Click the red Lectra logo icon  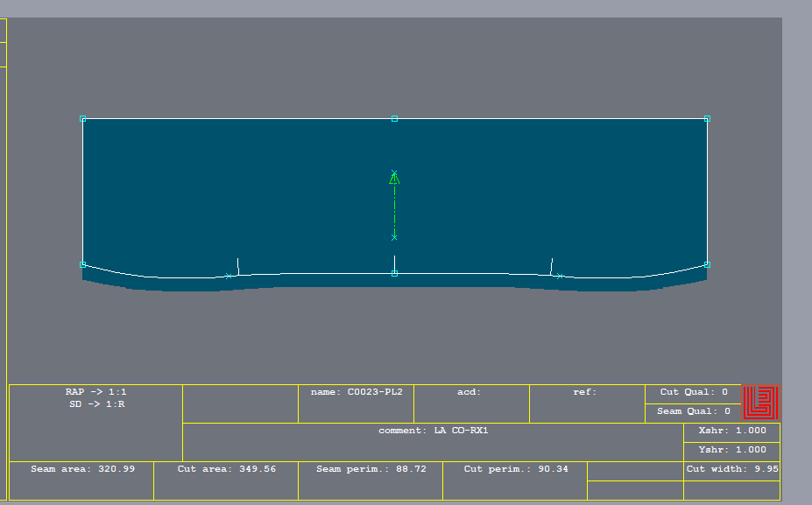coord(760,403)
